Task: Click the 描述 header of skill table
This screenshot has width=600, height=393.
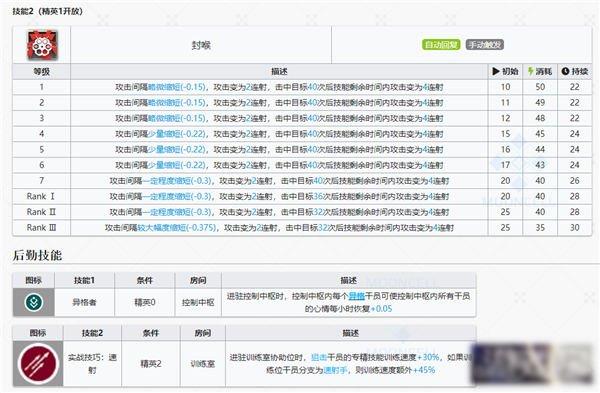Action: 279,71
